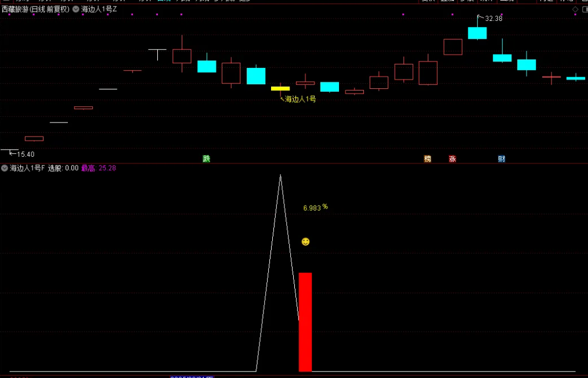The width and height of the screenshot is (588, 378).
Task: Click the diamond icon at top right
Action: (575, 9)
